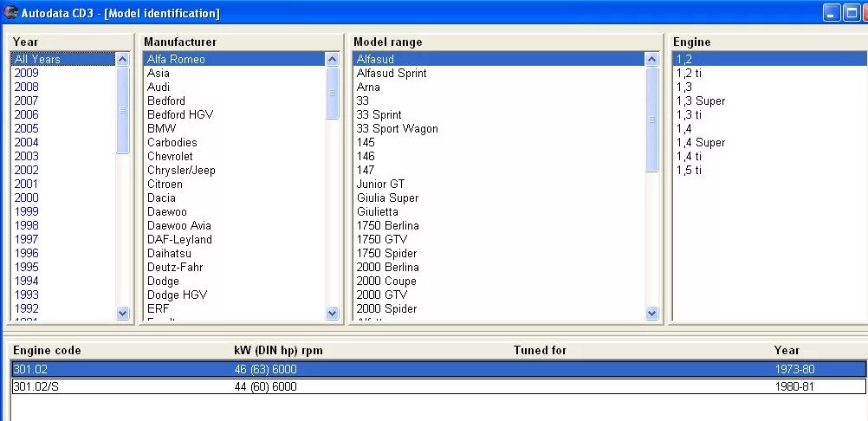This screenshot has height=421, width=868.
Task: Select 1750 GTV model
Action: [x=382, y=239]
